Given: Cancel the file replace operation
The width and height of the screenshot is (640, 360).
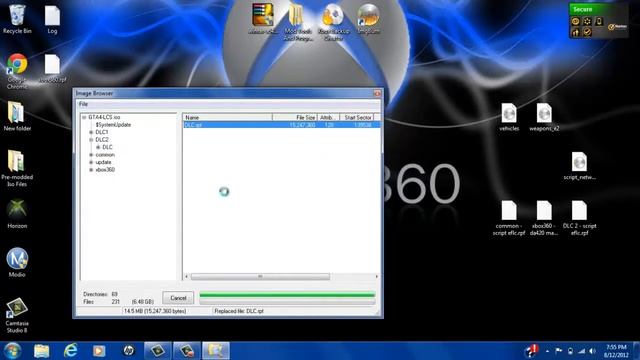Looking at the screenshot, I should coord(178,298).
